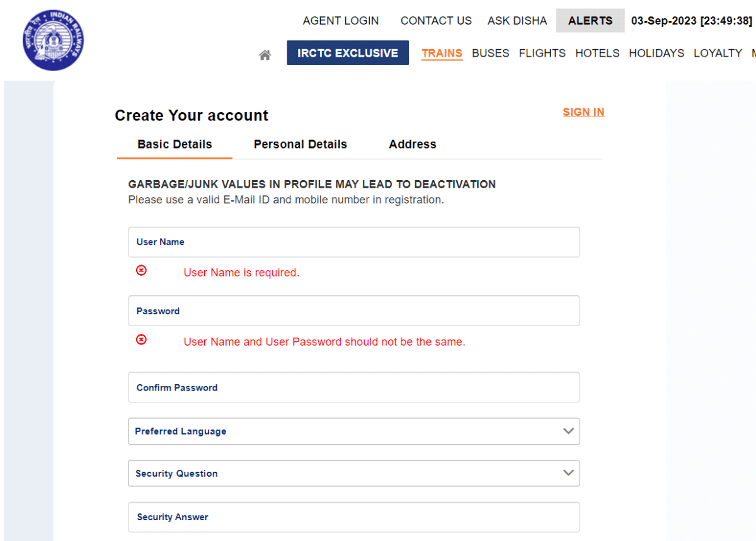Viewport: 756px width, 541px height.
Task: Switch to the Personal Details tab
Action: tap(301, 144)
